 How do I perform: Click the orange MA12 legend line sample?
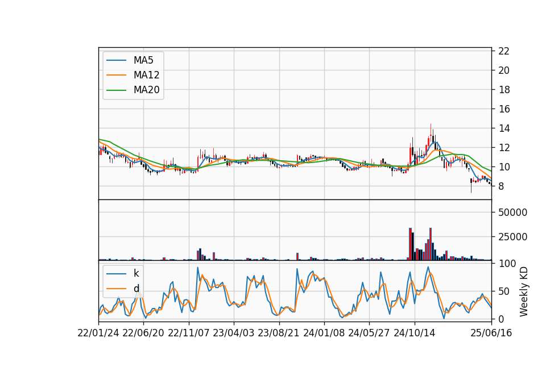[116, 75]
